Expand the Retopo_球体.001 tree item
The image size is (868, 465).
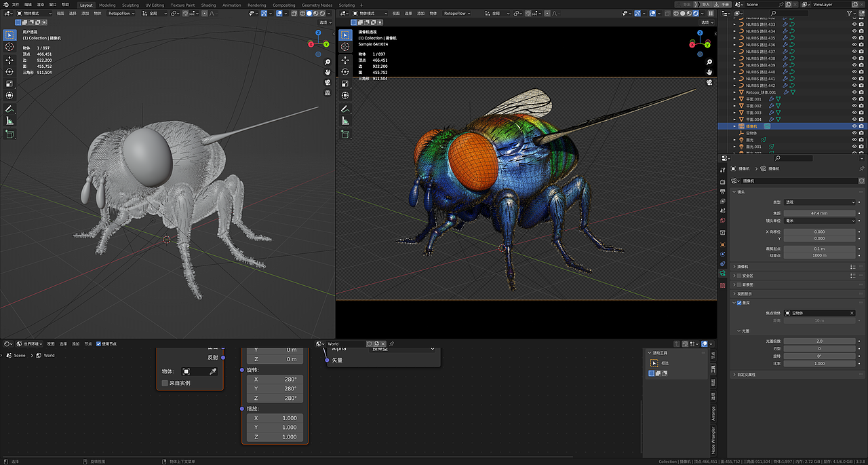point(735,92)
